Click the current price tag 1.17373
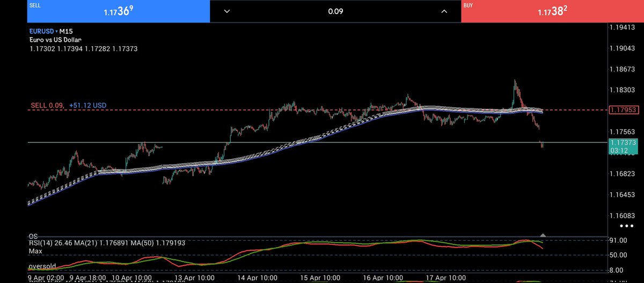This screenshot has width=644, height=283. 623,142
